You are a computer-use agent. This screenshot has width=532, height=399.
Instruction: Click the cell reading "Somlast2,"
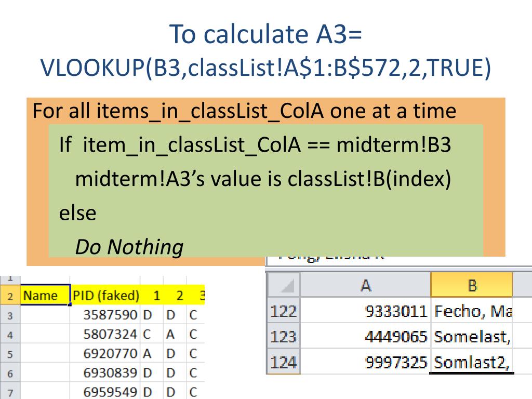[472, 362]
